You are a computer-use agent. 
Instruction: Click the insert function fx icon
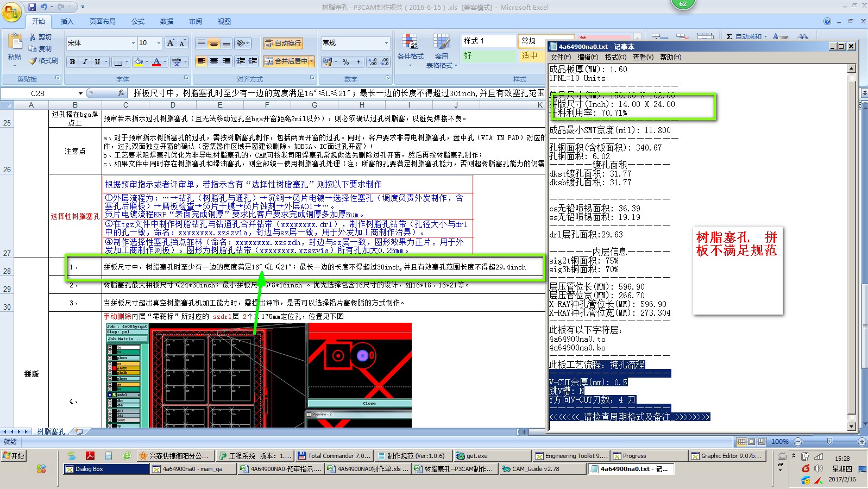(121, 93)
